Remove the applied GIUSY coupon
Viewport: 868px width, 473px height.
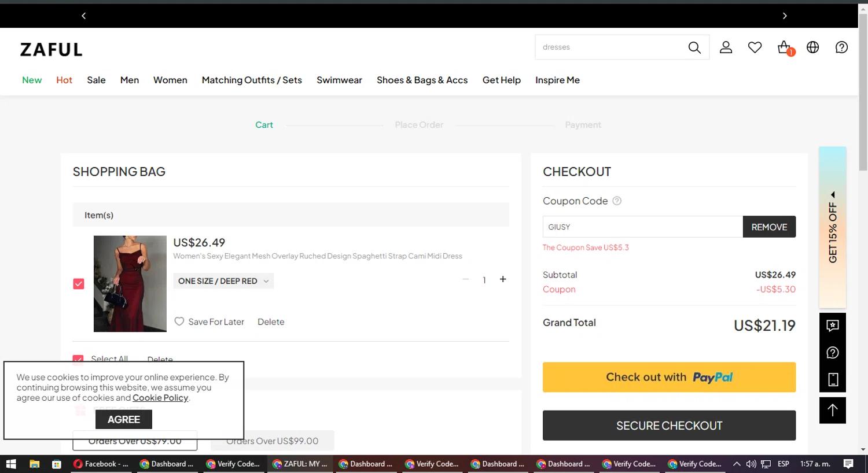[x=769, y=227]
